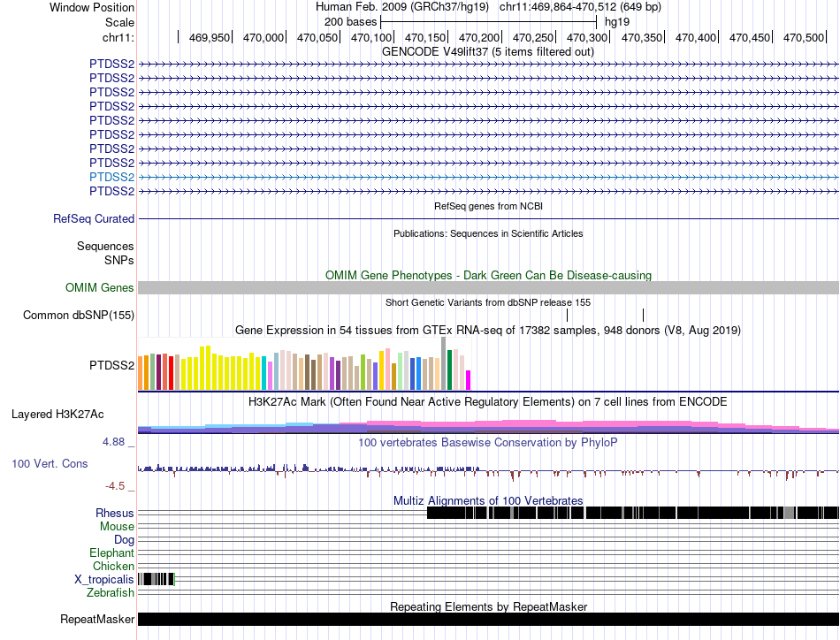The width and height of the screenshot is (840, 640).
Task: Click the 4.88 conservation scale value
Action: pos(113,442)
